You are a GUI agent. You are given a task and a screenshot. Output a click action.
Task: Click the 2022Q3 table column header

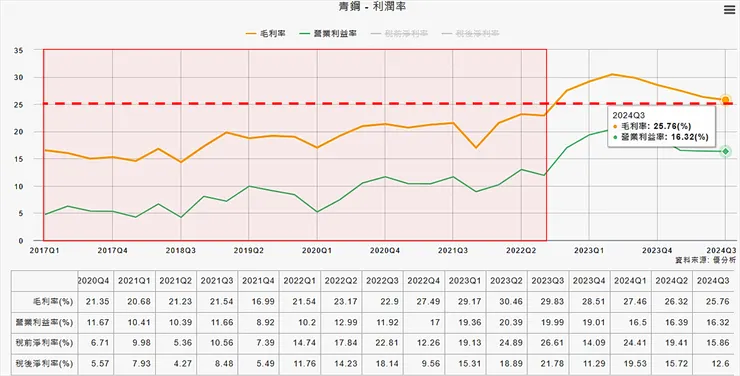tap(382, 281)
